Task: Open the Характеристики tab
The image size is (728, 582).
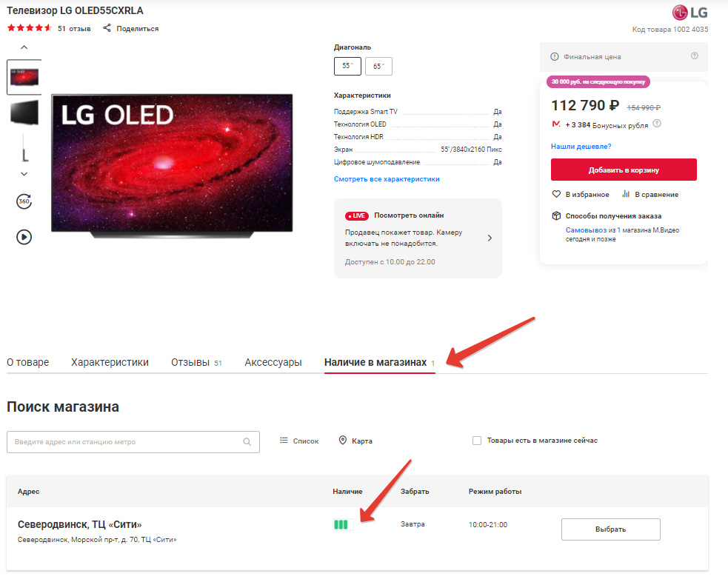Action: [x=110, y=362]
